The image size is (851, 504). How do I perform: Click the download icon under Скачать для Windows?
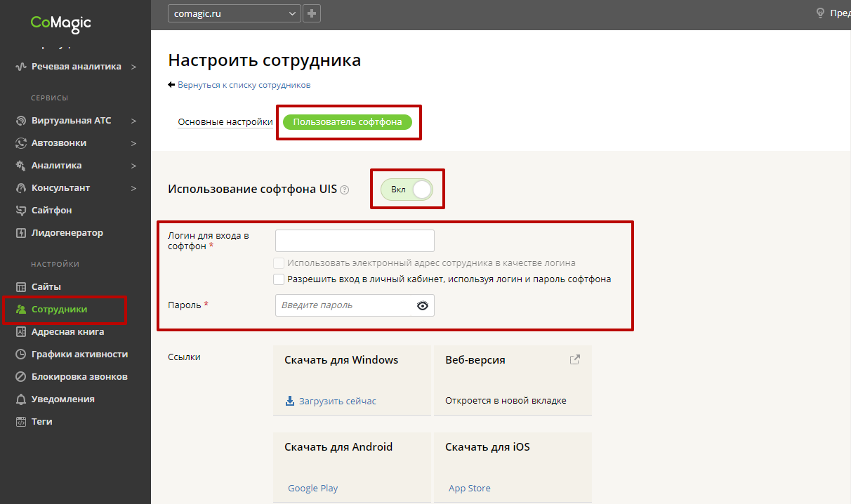tap(290, 402)
